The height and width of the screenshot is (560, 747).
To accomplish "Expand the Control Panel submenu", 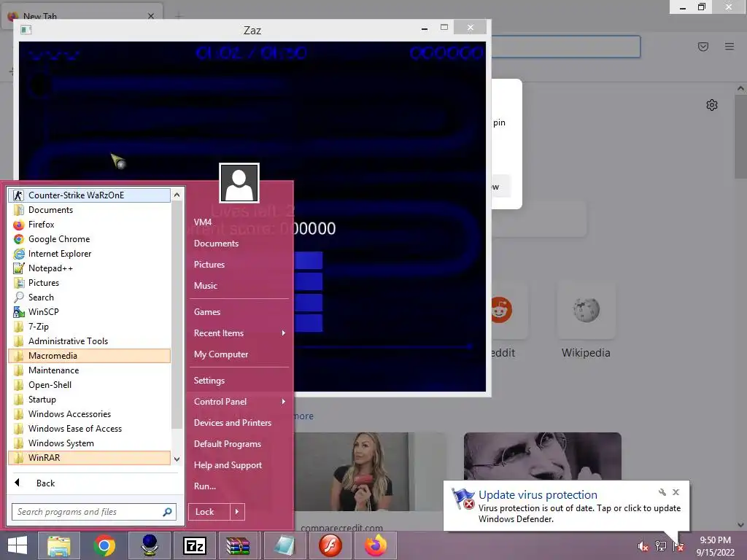I will [x=239, y=402].
